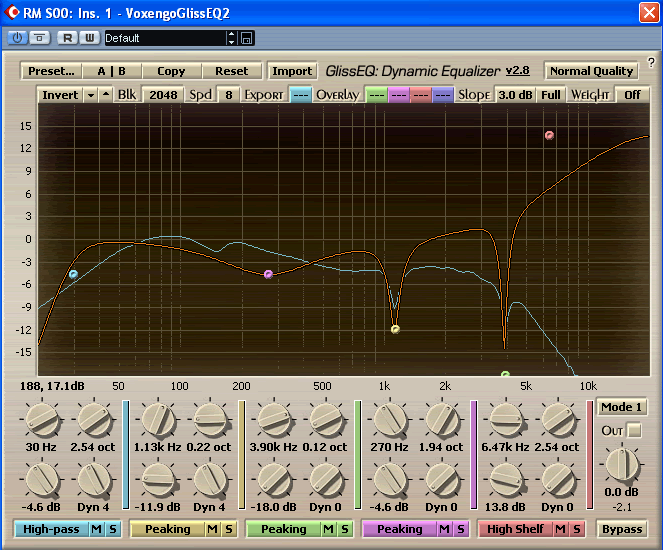Open the Slope 3.0 dB selector

(515, 95)
